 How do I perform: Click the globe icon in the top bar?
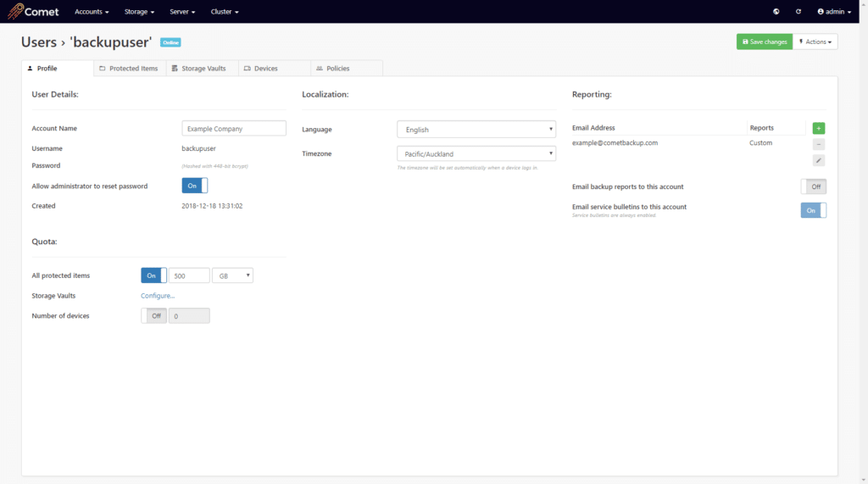[776, 12]
